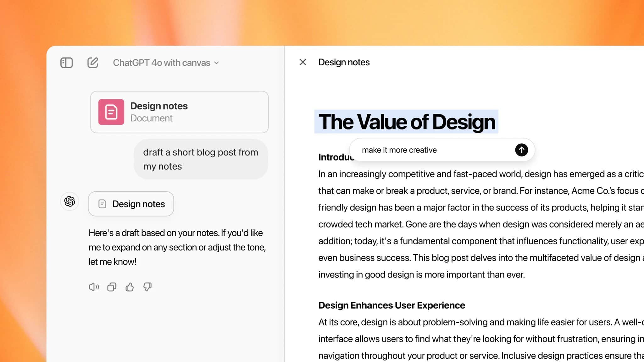This screenshot has width=644, height=362.
Task: Click the document icon in Design notes card
Action: point(111,111)
